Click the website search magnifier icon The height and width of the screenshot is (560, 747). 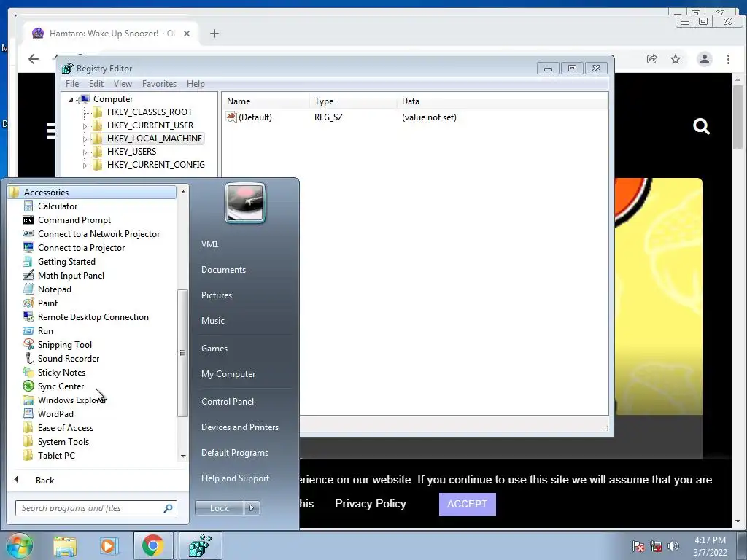[x=701, y=127]
